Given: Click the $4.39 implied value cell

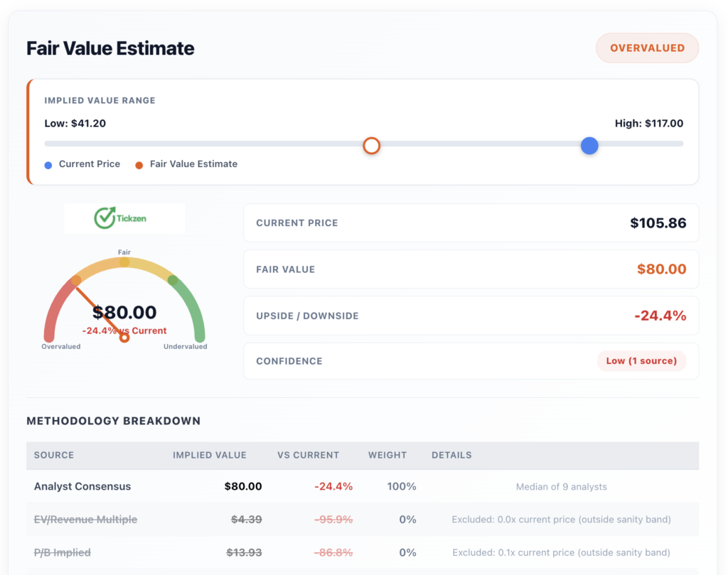Looking at the screenshot, I should click(247, 520).
